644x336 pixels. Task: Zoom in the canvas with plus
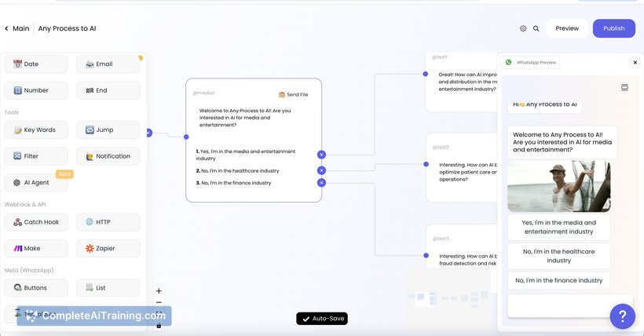pos(159,290)
